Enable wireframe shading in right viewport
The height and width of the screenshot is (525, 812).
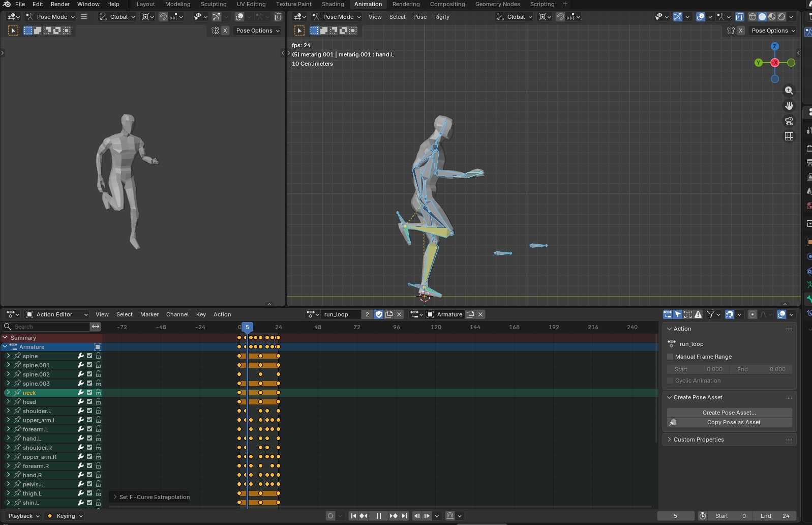coord(753,17)
